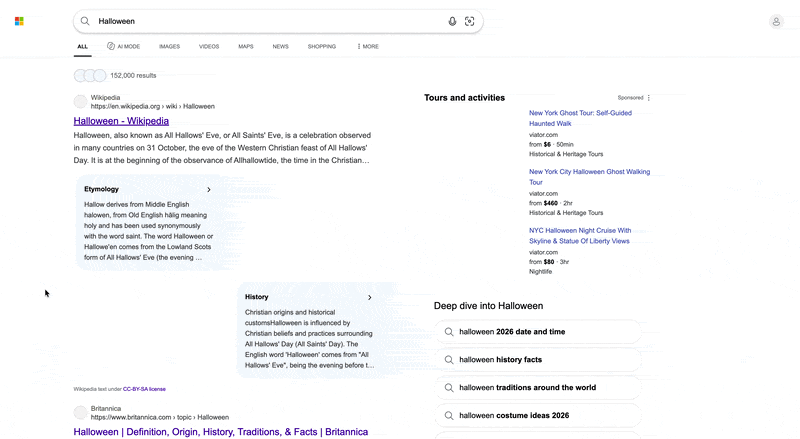Open the More menu dropdown
The height and width of the screenshot is (439, 800).
point(368,46)
